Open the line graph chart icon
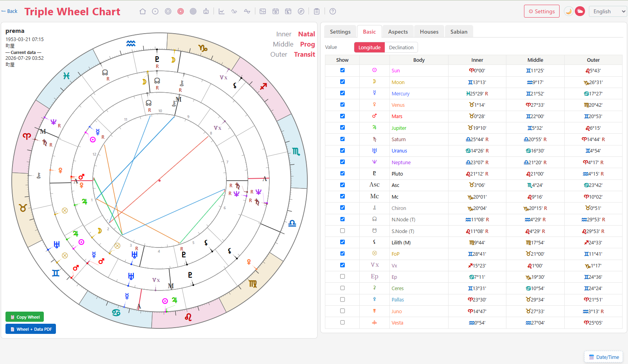628x364 pixels. click(221, 11)
